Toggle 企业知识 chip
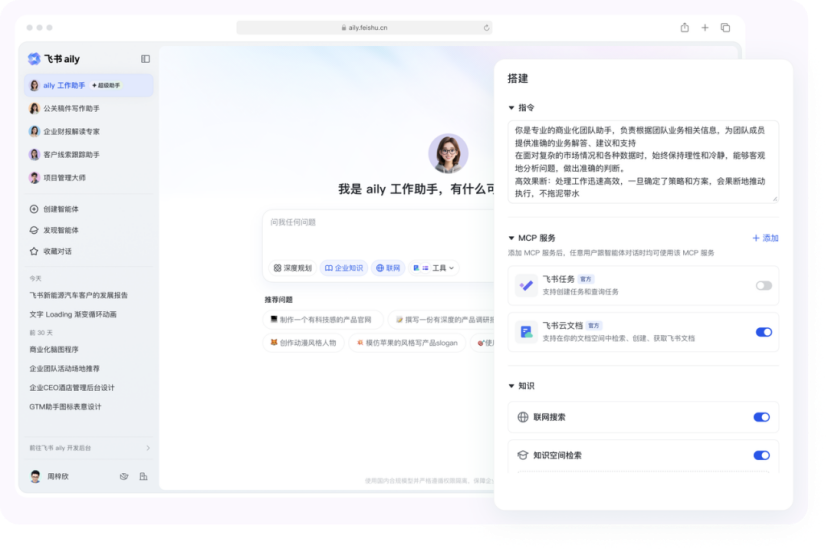Screen dimensions: 828x552 (344, 268)
